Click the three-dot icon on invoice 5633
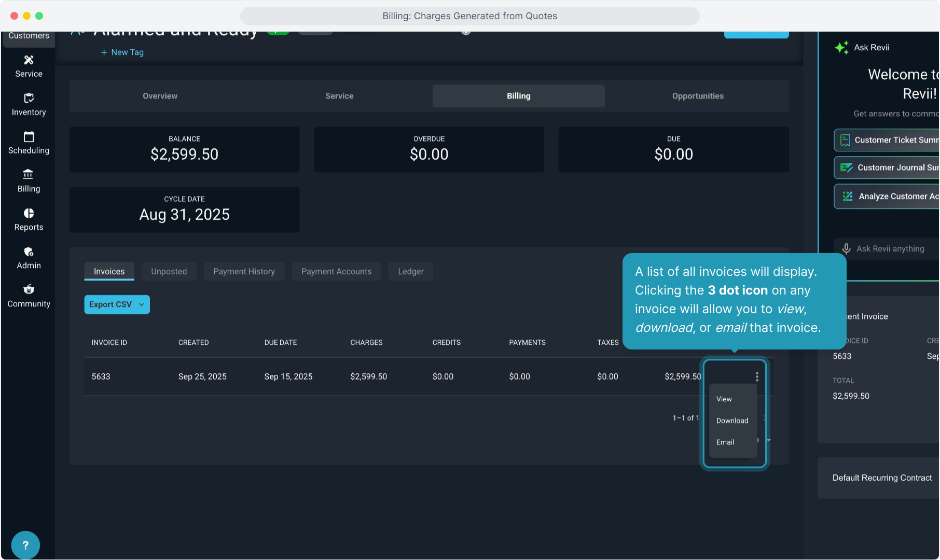940x560 pixels. pyautogui.click(x=757, y=377)
